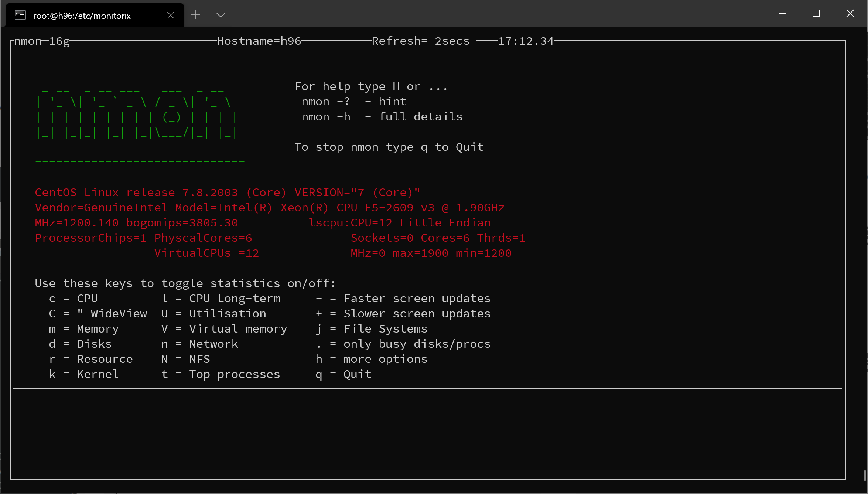Click the 'd = Disks' key entry
The image size is (868, 494).
[x=80, y=344]
